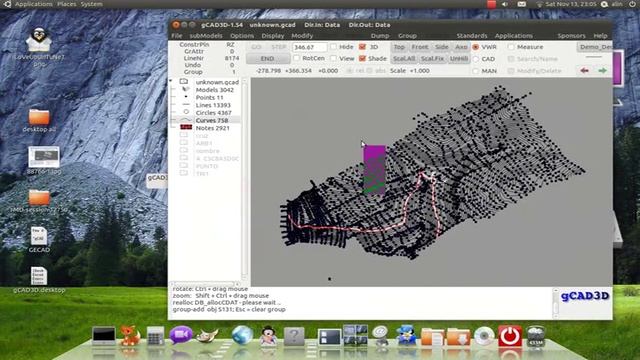Click the purple rectangle in 3D viewport
This screenshot has width=640, height=360.
point(374,169)
